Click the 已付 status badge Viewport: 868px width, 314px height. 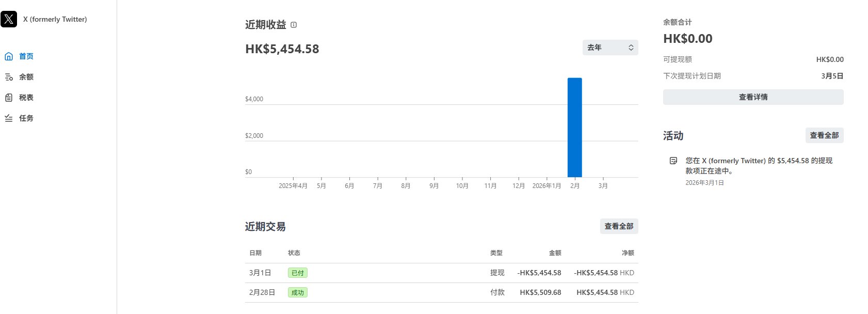298,273
